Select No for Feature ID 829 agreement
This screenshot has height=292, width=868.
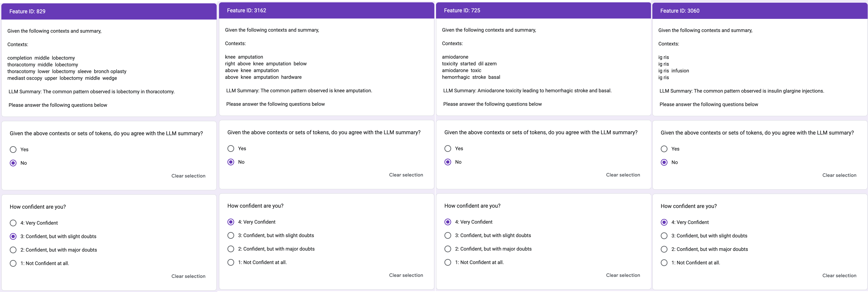tap(13, 163)
